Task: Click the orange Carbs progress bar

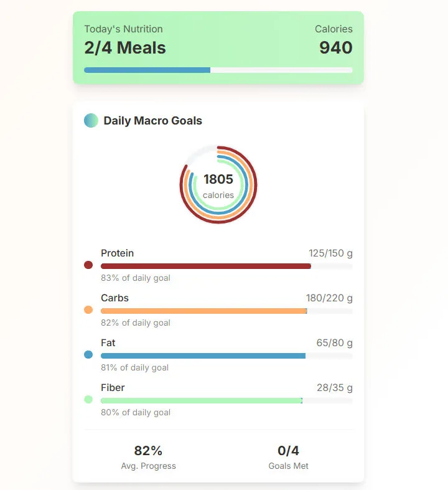Action: [226, 311]
